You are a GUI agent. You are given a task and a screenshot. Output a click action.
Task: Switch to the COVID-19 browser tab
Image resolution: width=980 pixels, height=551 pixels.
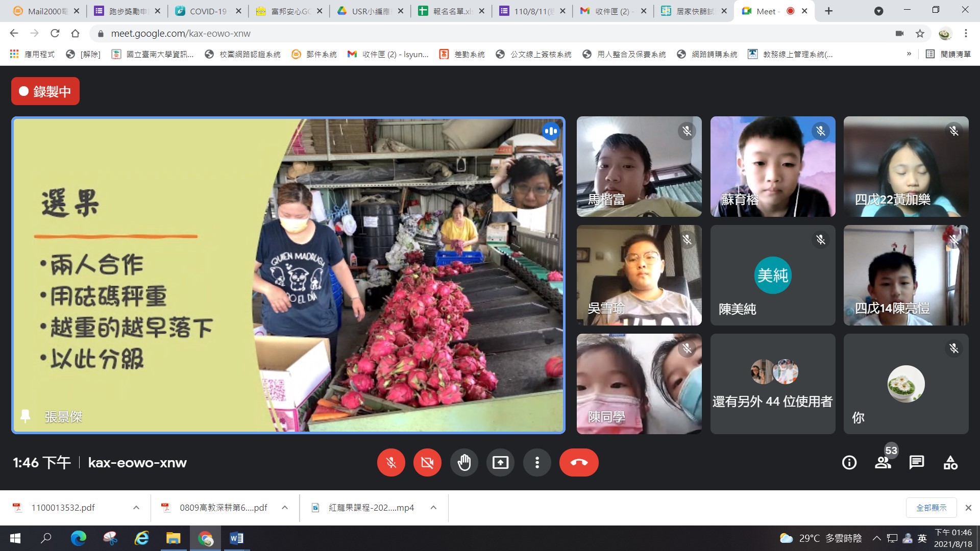click(208, 11)
